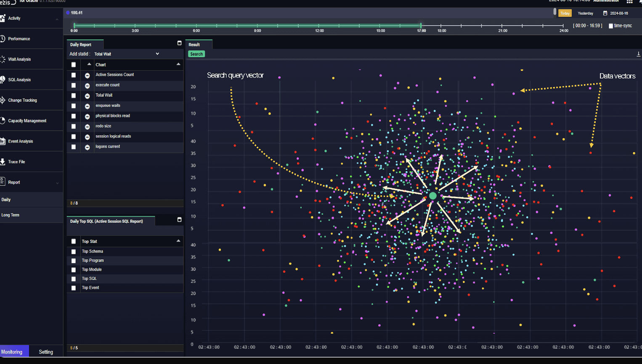
Task: Select the Daily Top SQL report tab
Action: pyautogui.click(x=111, y=221)
